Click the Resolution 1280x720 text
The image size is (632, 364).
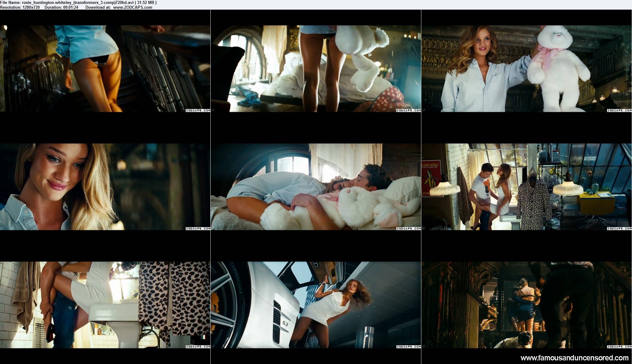(x=20, y=7)
